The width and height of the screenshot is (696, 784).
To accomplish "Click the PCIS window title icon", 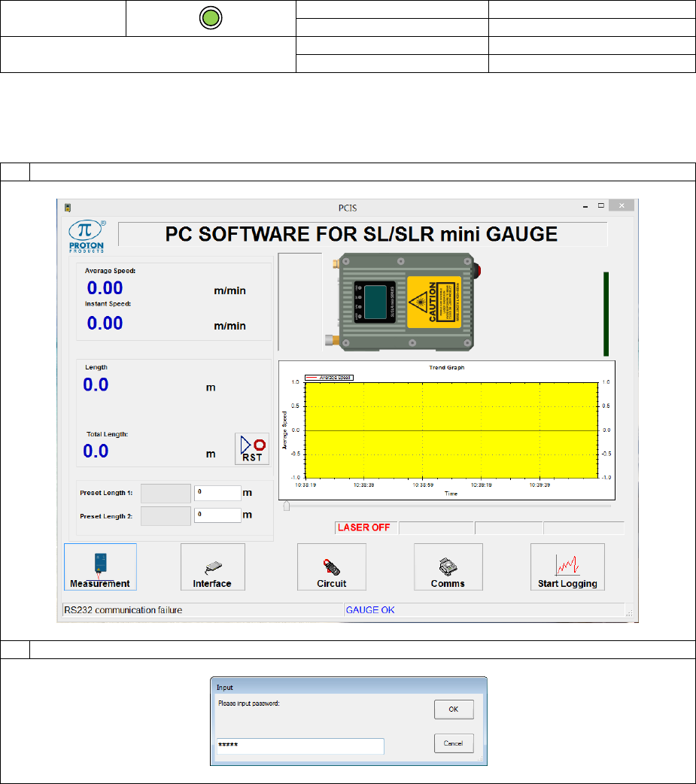I will point(68,208).
